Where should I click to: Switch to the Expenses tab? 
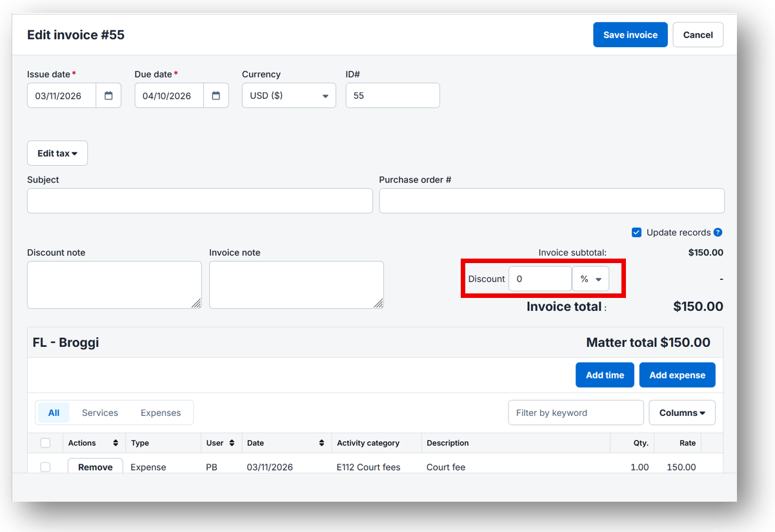coord(161,412)
